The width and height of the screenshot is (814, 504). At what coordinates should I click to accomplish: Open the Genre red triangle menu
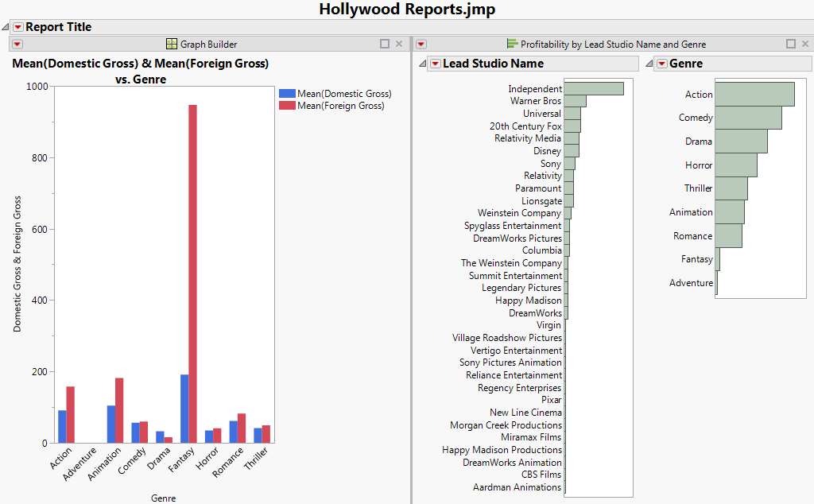point(661,64)
